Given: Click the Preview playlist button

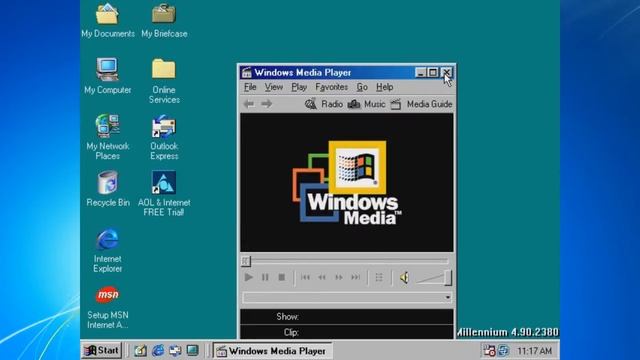Looking at the screenshot, I should coord(379,278).
